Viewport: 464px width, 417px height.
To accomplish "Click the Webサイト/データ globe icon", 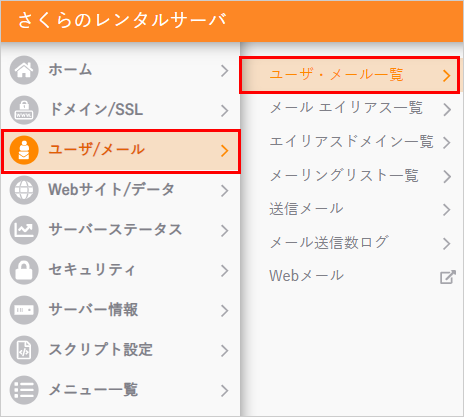I will (x=24, y=190).
